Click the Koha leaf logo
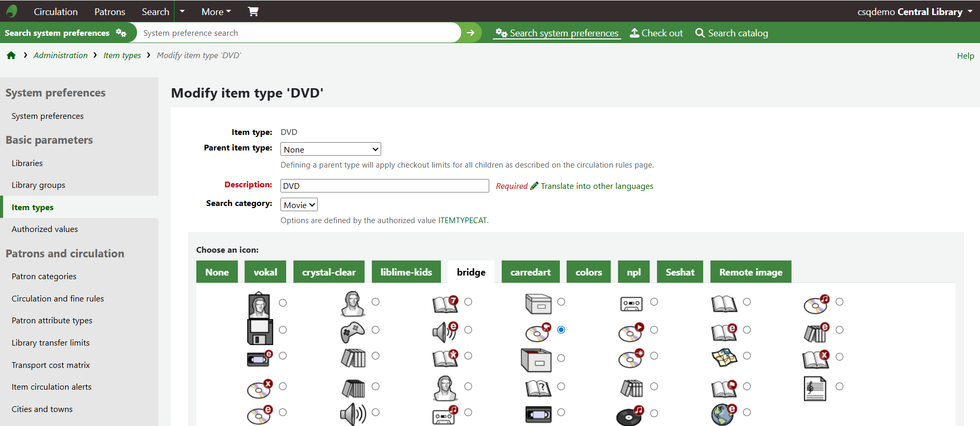 click(12, 11)
